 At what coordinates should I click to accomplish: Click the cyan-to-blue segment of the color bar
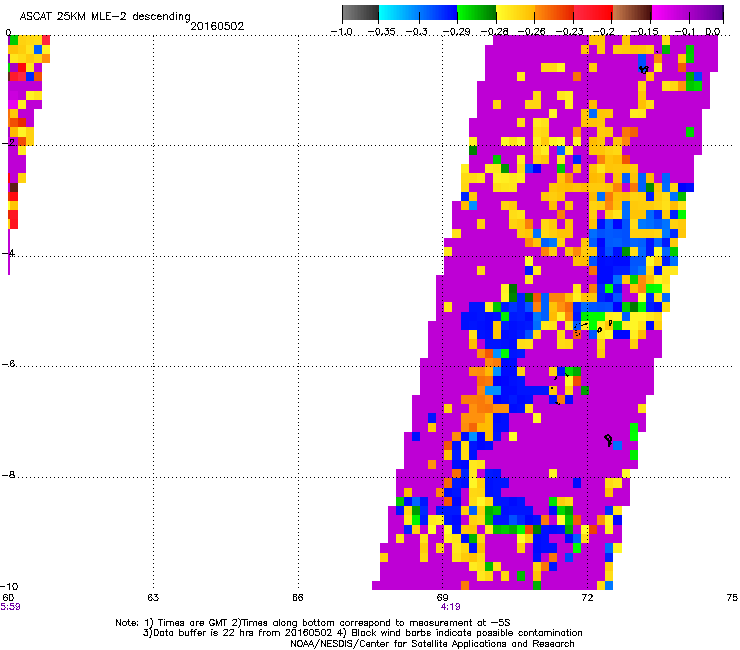(418, 13)
